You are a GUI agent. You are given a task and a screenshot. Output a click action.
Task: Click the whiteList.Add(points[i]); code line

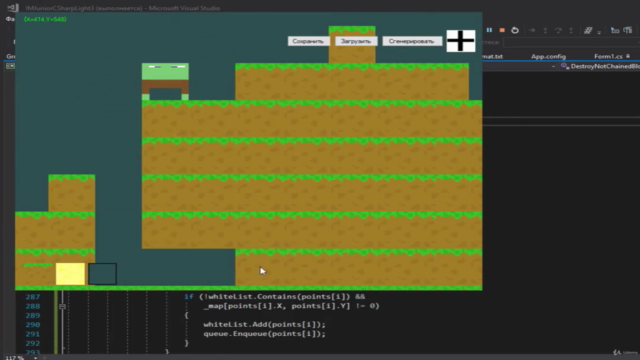point(264,324)
